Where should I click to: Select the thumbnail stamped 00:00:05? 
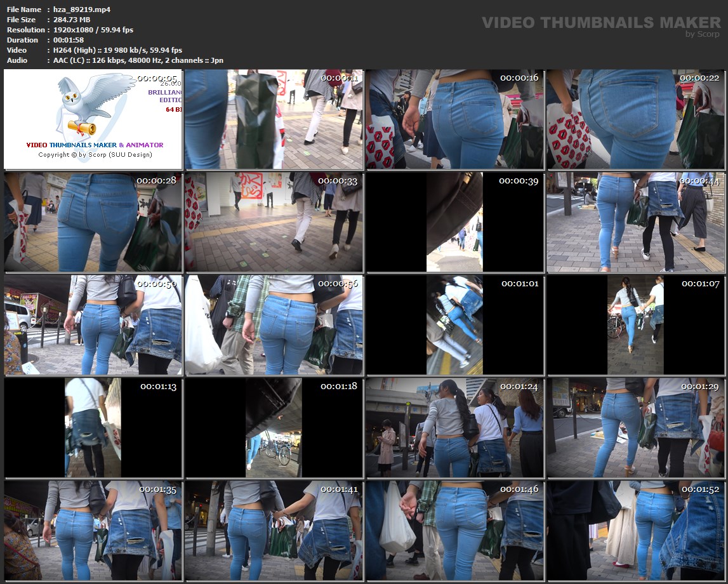click(93, 119)
